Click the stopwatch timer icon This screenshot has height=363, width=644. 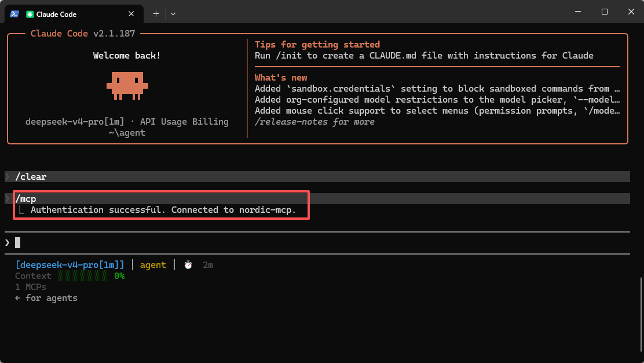pos(188,265)
